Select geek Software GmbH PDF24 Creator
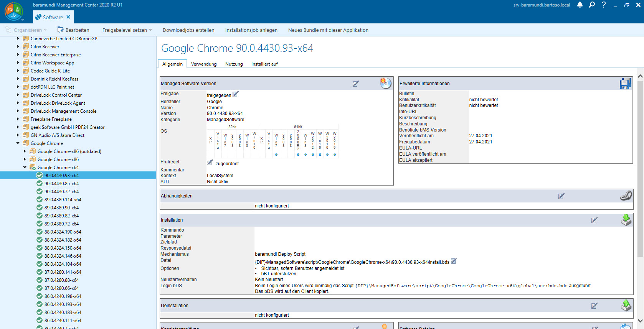Screen dimensions: 644x329 pyautogui.click(x=68, y=127)
